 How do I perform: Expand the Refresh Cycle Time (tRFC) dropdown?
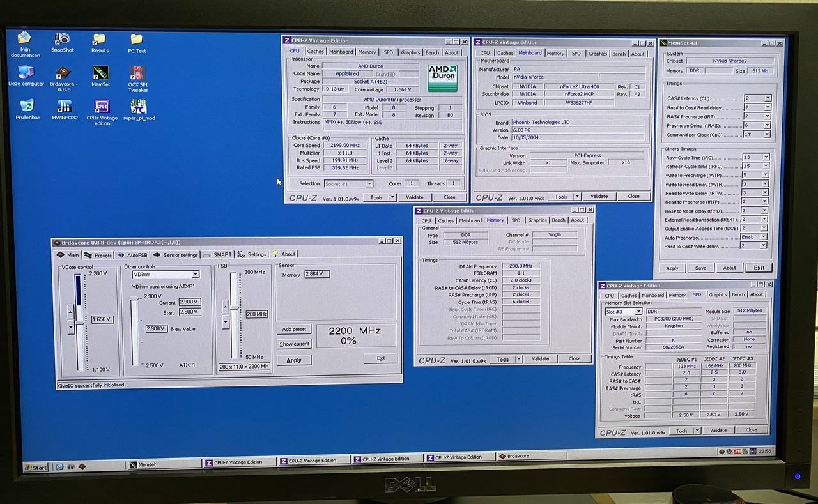pos(766,165)
